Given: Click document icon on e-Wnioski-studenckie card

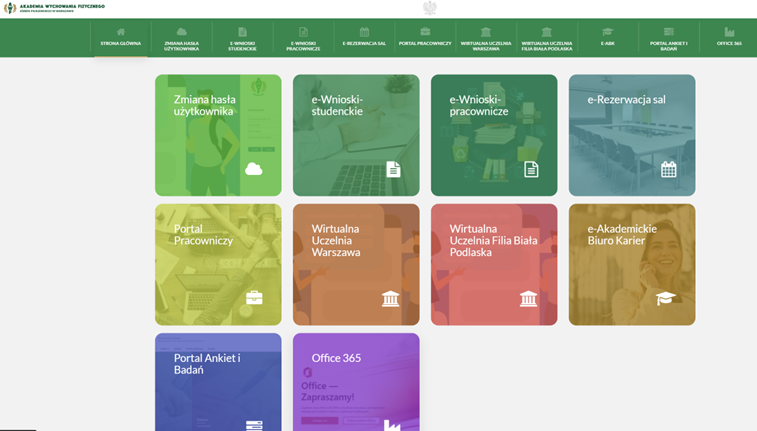Looking at the screenshot, I should coord(393,169).
